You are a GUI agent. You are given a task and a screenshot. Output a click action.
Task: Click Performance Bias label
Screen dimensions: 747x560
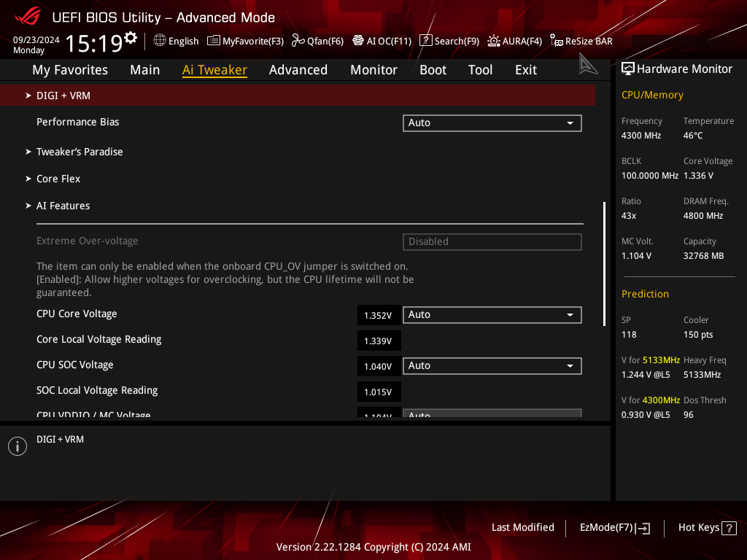[x=77, y=122]
